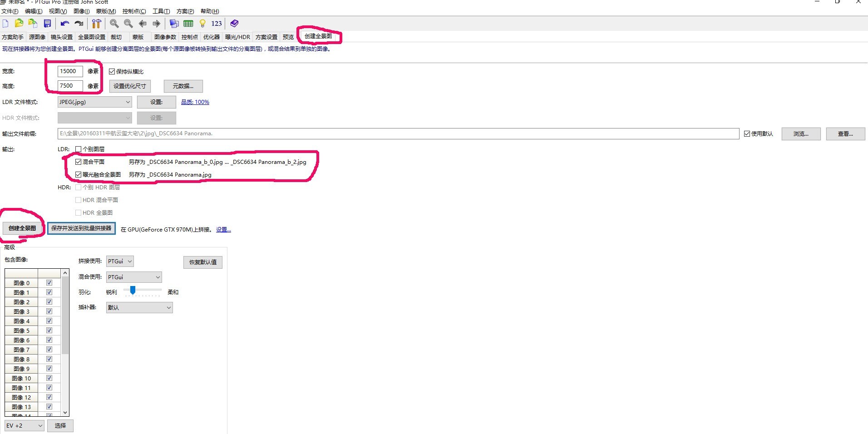Uncheck the 混合平面 output checkbox
The width and height of the screenshot is (868, 434).
pyautogui.click(x=79, y=162)
